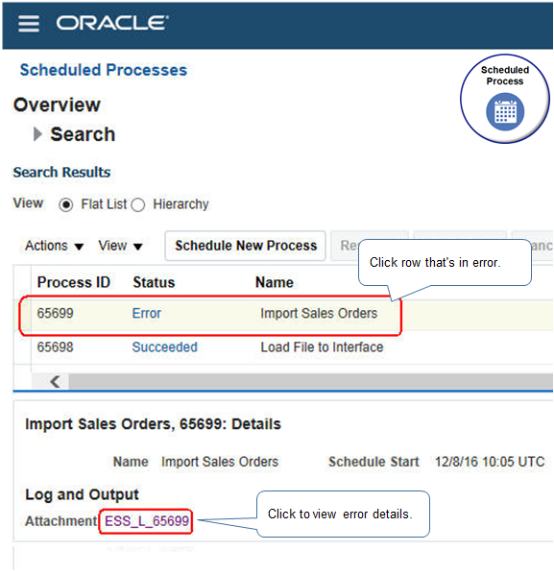554x571 pixels.
Task: Expand the Search section
Action: pos(38,134)
